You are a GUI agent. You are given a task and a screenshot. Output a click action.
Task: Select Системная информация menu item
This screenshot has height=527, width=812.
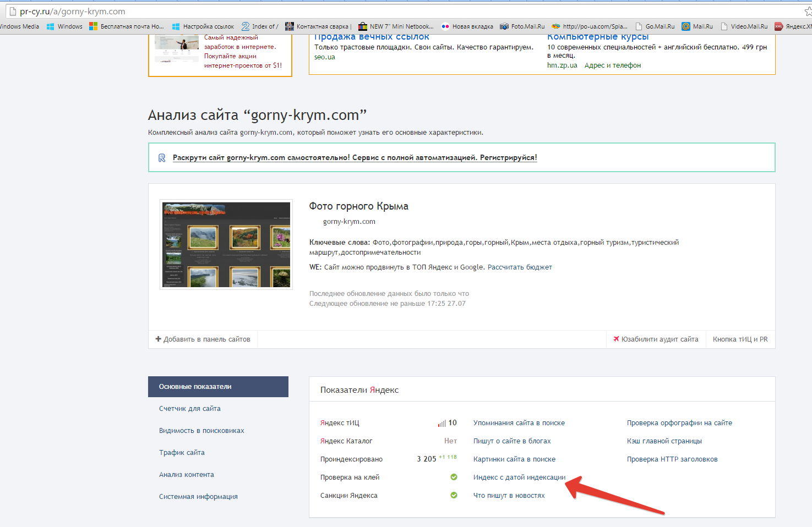tap(198, 497)
